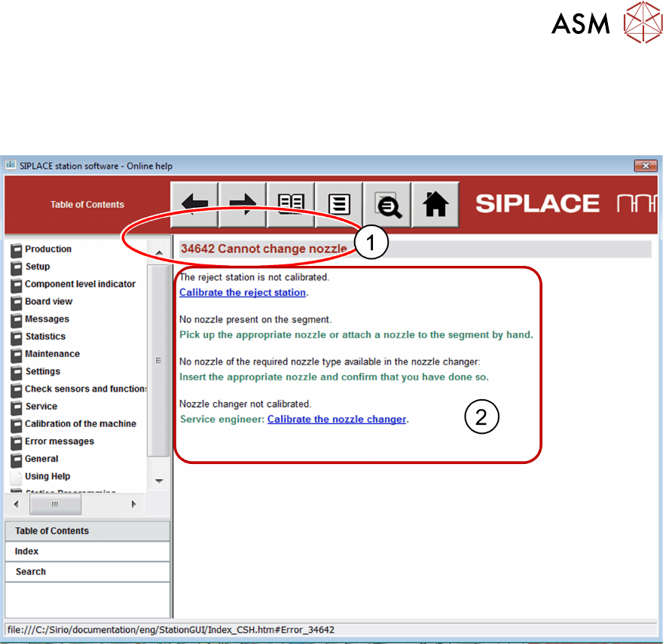Click the 'No nozzle present on the segment' text
663x644 pixels.
tap(255, 319)
